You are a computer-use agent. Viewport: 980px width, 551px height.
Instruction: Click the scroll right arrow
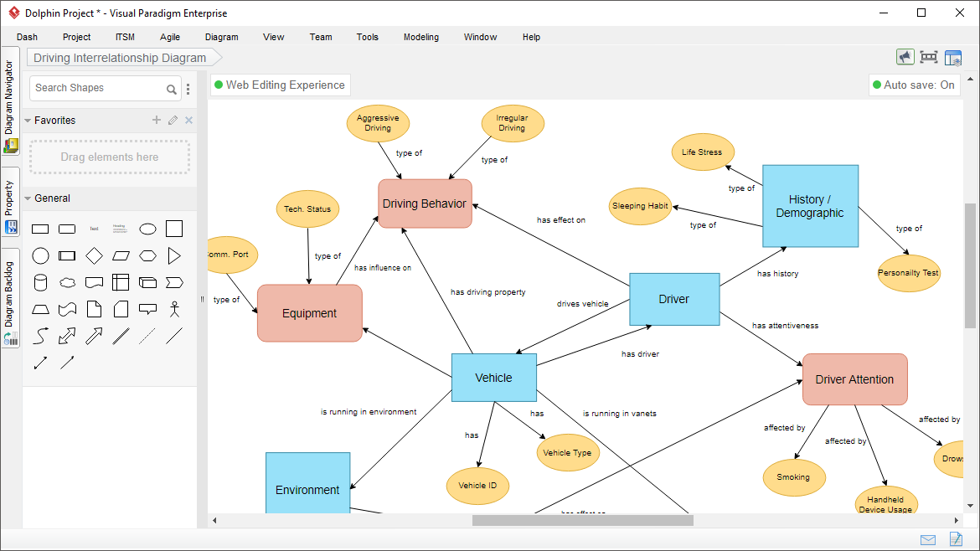[x=956, y=520]
